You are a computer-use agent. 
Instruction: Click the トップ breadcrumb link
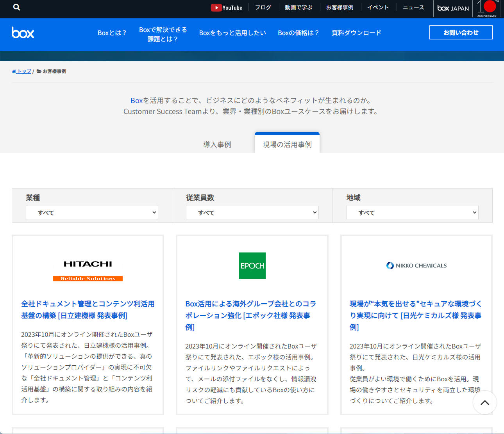pyautogui.click(x=24, y=71)
